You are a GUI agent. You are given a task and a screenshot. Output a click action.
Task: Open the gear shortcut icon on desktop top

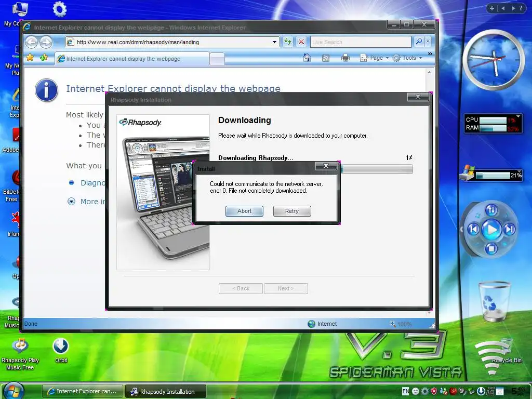(x=60, y=9)
